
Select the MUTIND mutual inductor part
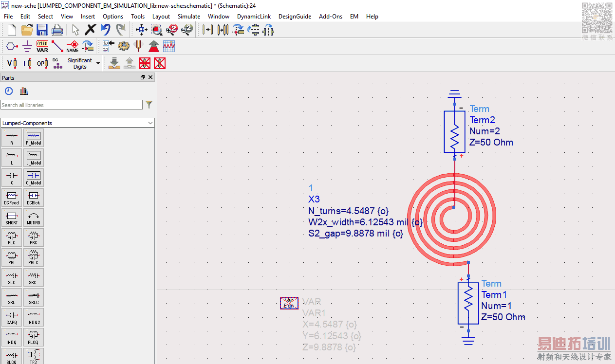[x=34, y=217]
